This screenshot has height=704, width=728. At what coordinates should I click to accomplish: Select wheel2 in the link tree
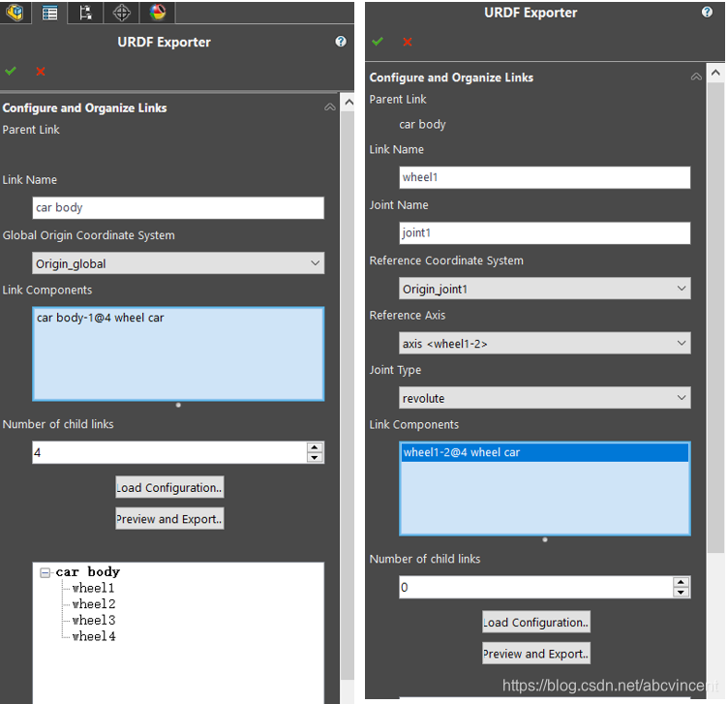pos(94,603)
